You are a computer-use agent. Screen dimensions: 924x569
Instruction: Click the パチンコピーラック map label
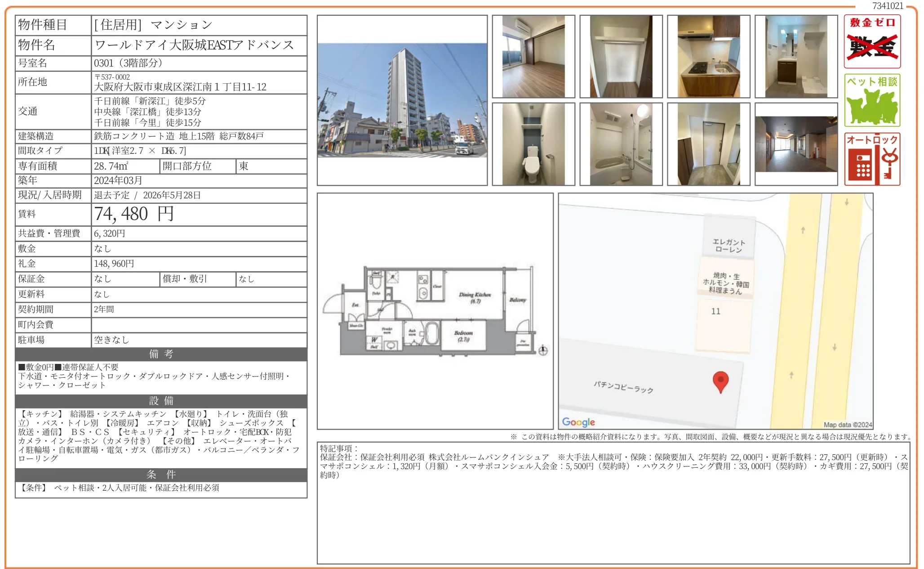click(623, 387)
